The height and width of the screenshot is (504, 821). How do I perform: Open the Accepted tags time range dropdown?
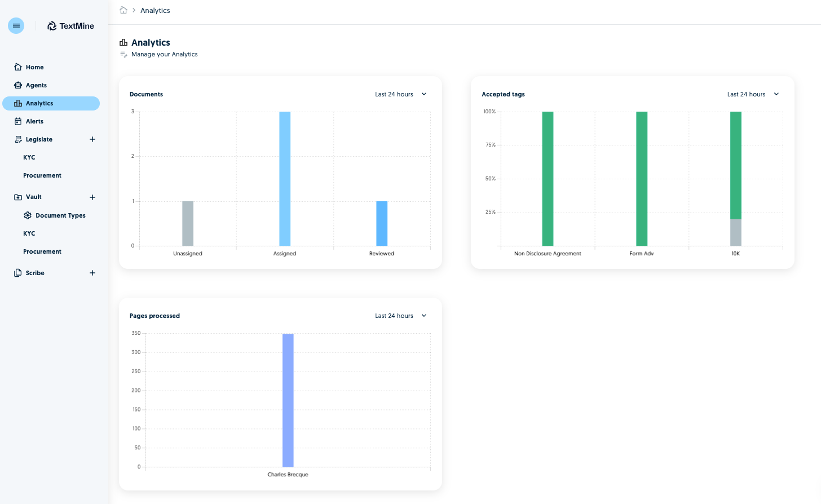(x=753, y=94)
